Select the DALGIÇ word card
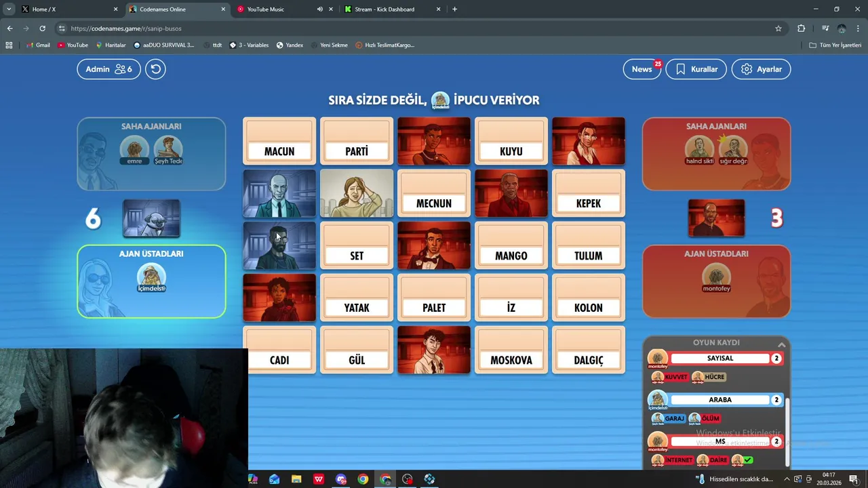The width and height of the screenshot is (868, 488). point(589,350)
